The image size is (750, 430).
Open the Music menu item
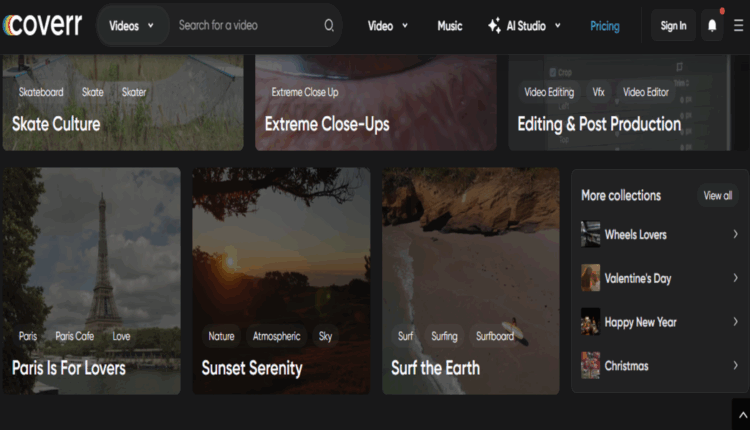[x=450, y=26]
